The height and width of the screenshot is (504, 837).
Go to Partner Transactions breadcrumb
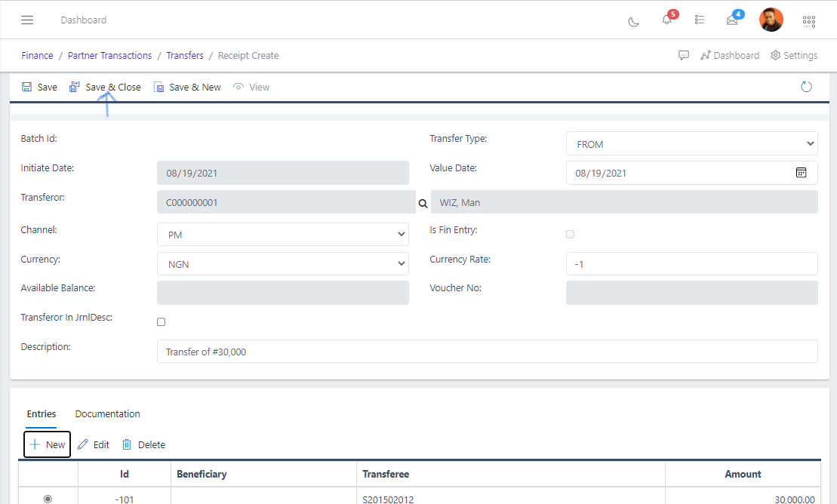[x=109, y=56]
